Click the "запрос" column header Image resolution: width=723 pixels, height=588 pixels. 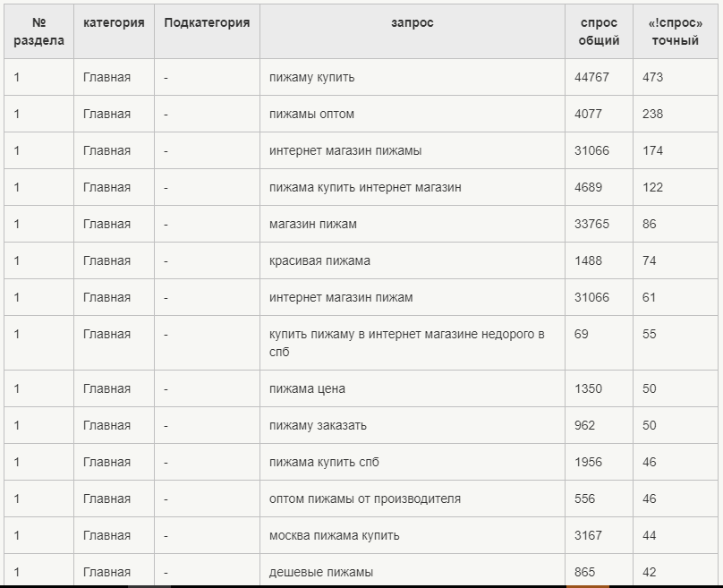click(412, 23)
